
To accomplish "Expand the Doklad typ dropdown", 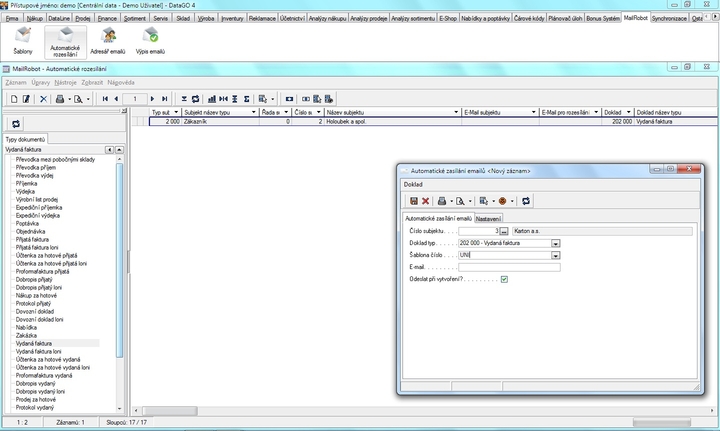I will (x=556, y=243).
